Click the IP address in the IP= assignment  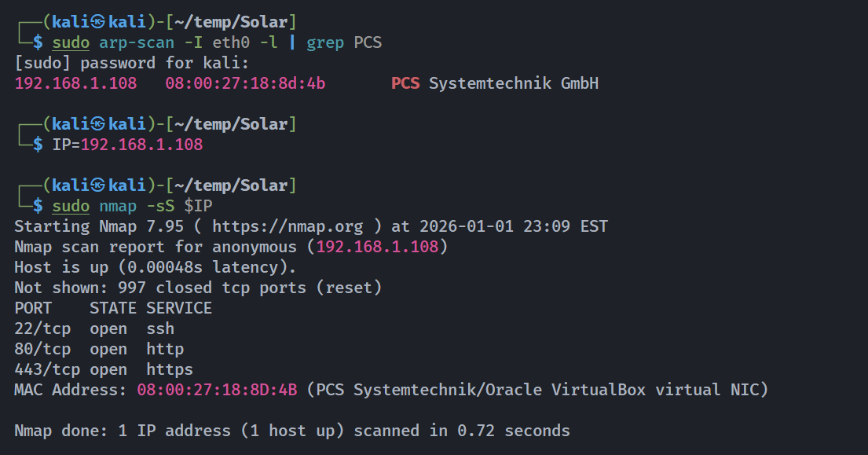click(141, 145)
